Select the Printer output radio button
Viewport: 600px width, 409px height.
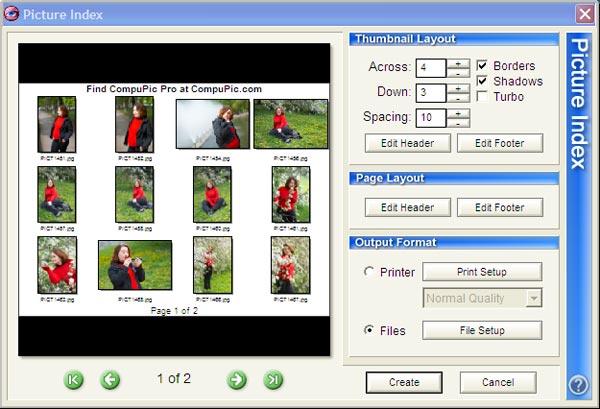tap(369, 272)
